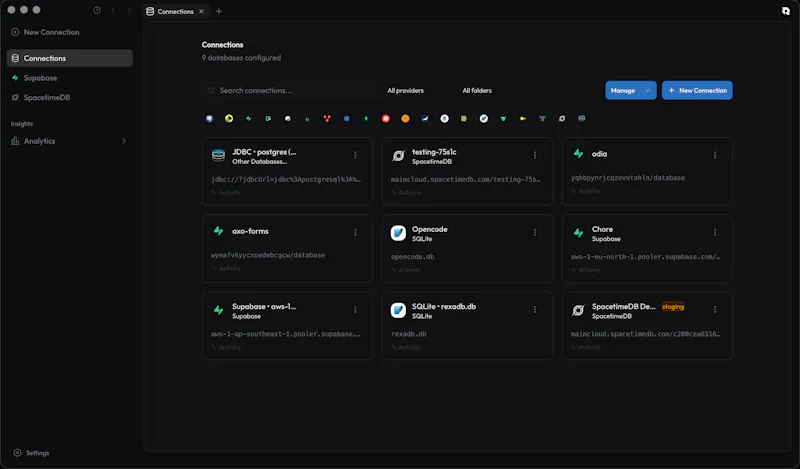Open Settings at bottom of sidebar
800x469 pixels.
32,453
